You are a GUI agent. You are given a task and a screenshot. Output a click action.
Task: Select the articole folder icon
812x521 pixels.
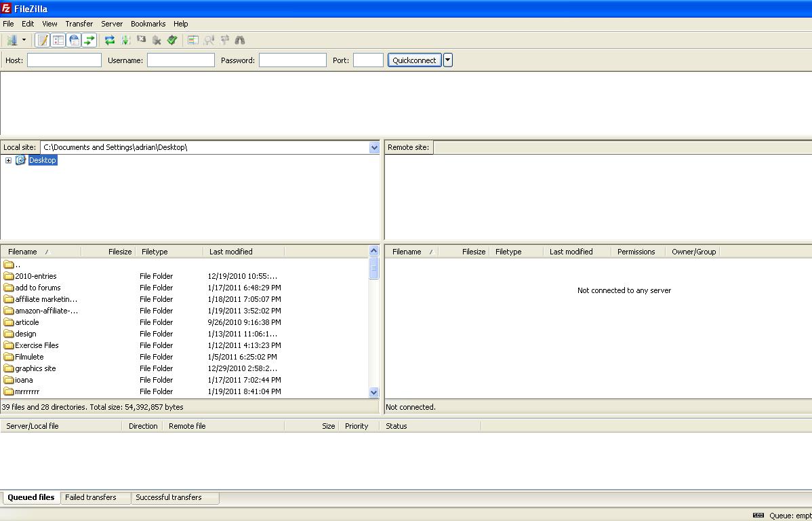pyautogui.click(x=8, y=322)
